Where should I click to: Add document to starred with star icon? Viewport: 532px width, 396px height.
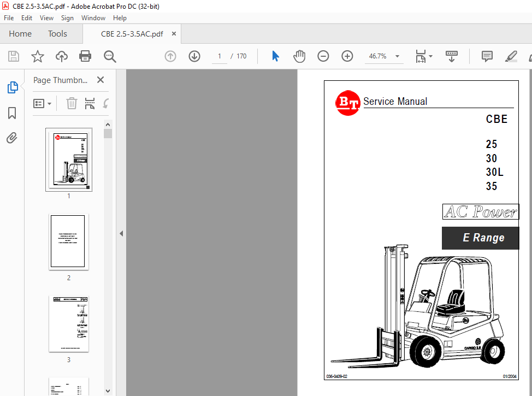click(38, 56)
